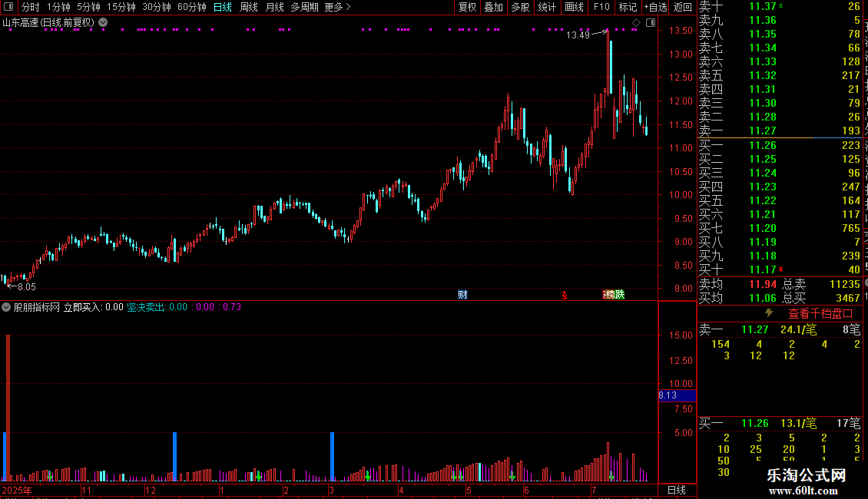
Task: Click the 总买 3467 total
Action: point(847,298)
